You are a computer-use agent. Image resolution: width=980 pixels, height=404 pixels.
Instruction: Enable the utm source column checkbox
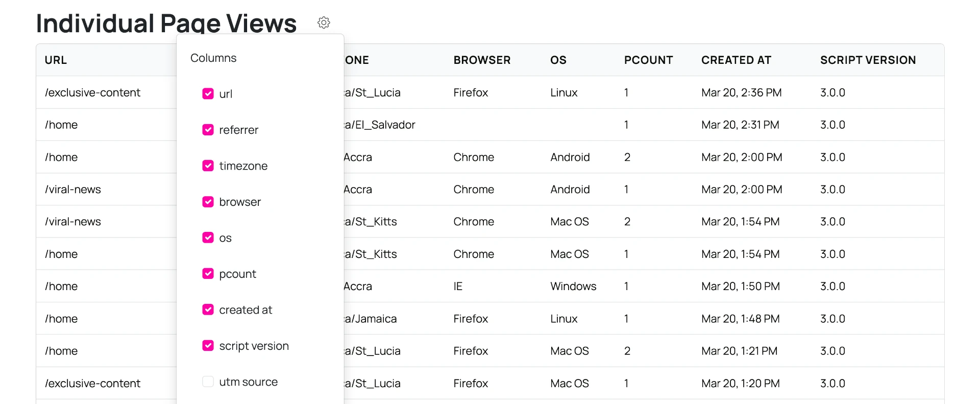(x=208, y=382)
